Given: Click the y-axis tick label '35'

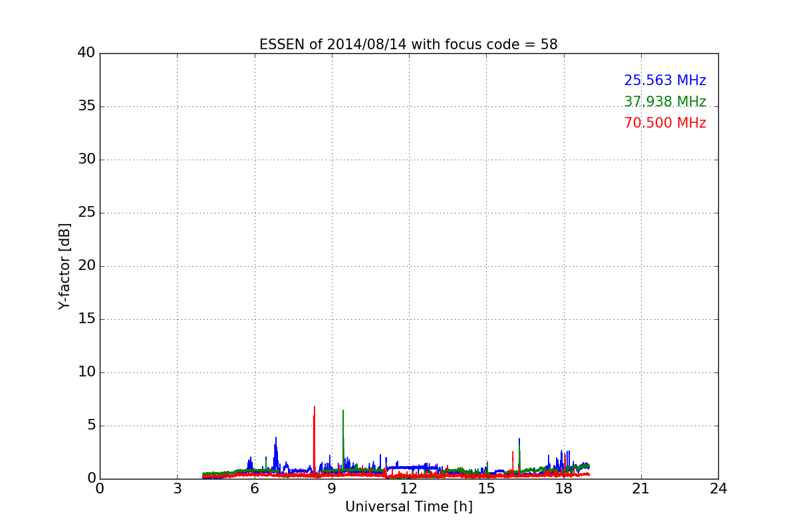Looking at the screenshot, I should [86, 106].
